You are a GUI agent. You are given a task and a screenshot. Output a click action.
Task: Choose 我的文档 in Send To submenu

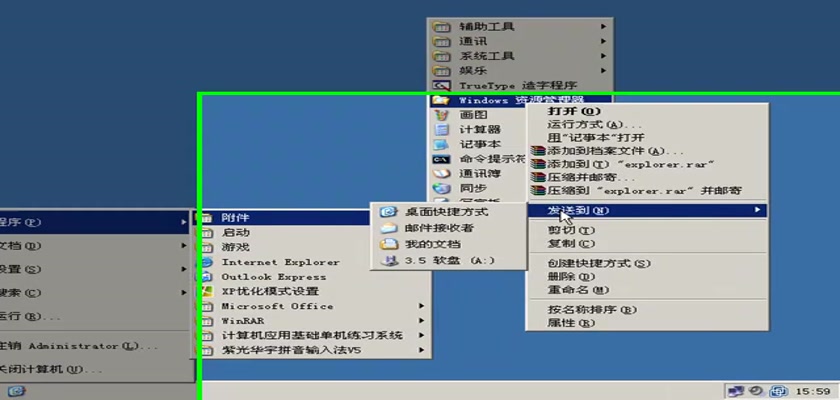coord(432,244)
